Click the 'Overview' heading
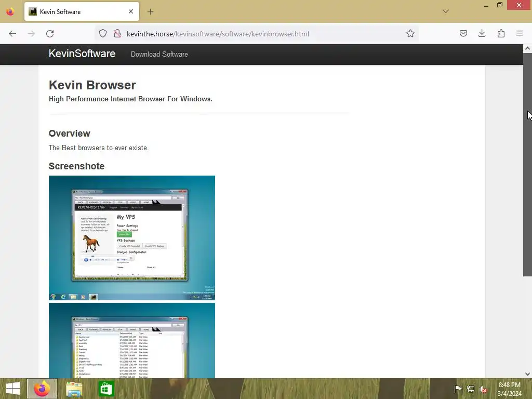532x399 pixels. [70, 134]
